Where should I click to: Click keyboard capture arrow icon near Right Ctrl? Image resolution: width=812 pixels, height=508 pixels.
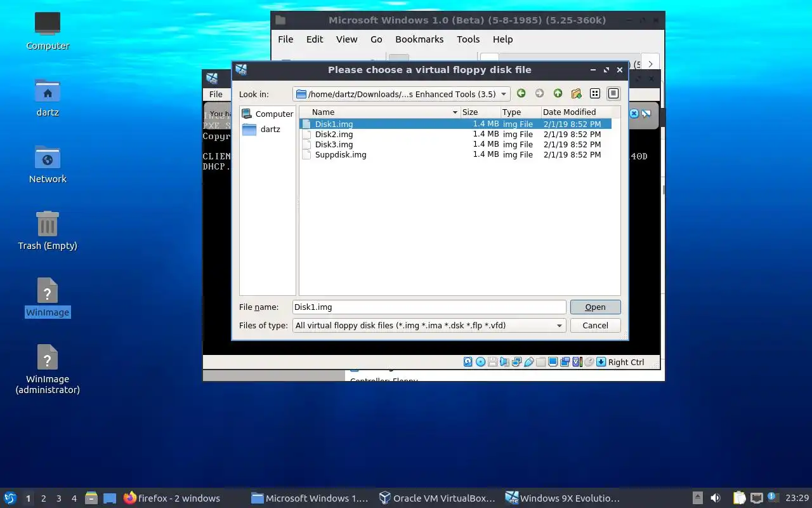tap(601, 362)
